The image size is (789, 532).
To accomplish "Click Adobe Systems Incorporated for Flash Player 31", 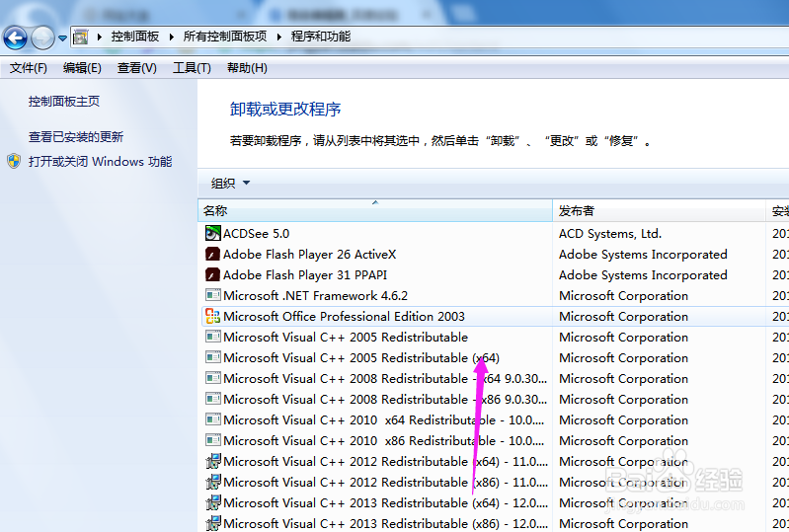I will 643,274.
